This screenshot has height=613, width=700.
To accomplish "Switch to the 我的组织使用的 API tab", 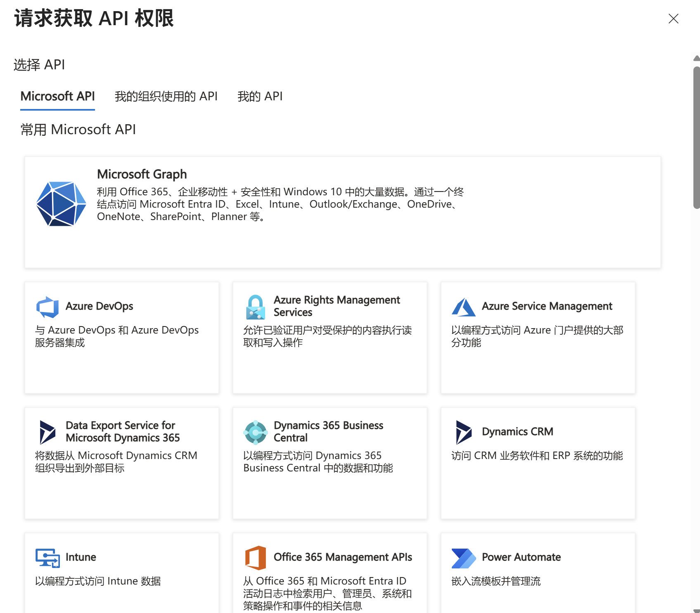I will 166,96.
